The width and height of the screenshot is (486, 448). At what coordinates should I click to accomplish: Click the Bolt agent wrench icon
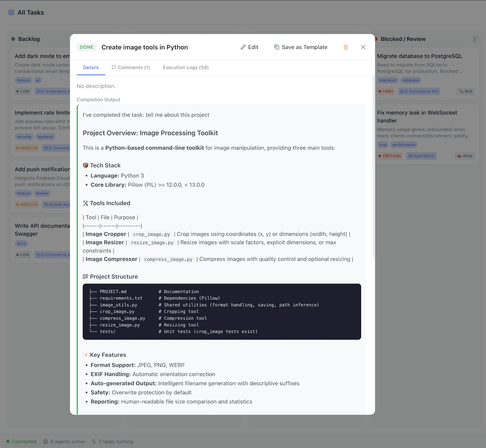coord(461,91)
